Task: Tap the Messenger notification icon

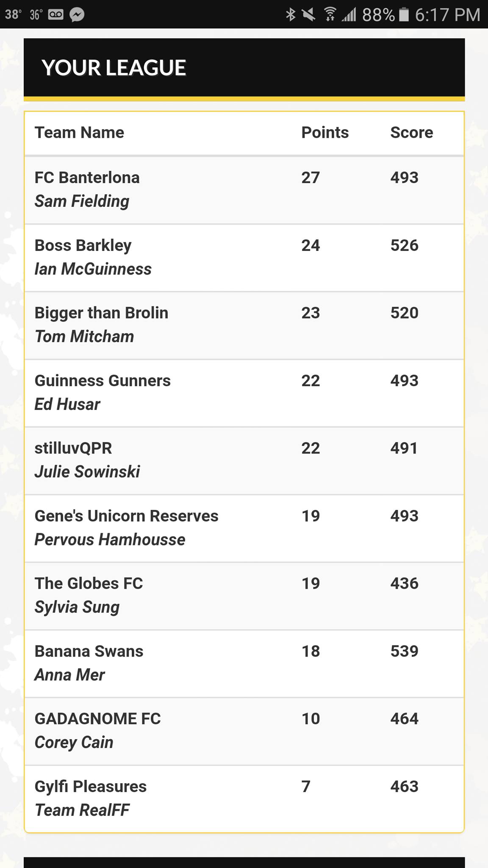Action: point(77,15)
